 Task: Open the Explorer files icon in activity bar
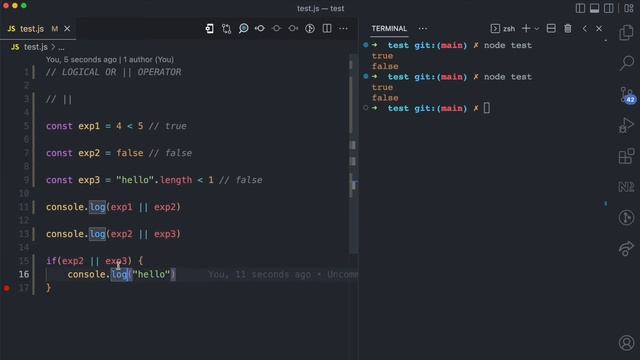pyautogui.click(x=626, y=33)
